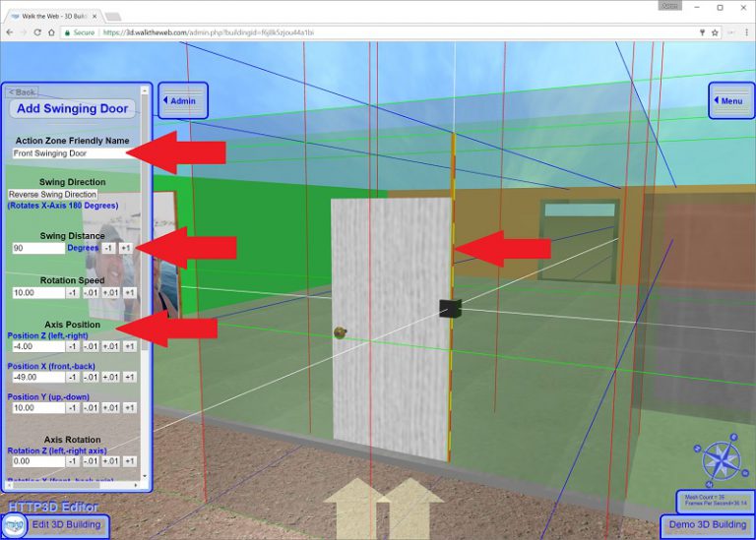Click the left walk-forward arrow
Viewport: 756px width, 540px height.
coord(355,509)
